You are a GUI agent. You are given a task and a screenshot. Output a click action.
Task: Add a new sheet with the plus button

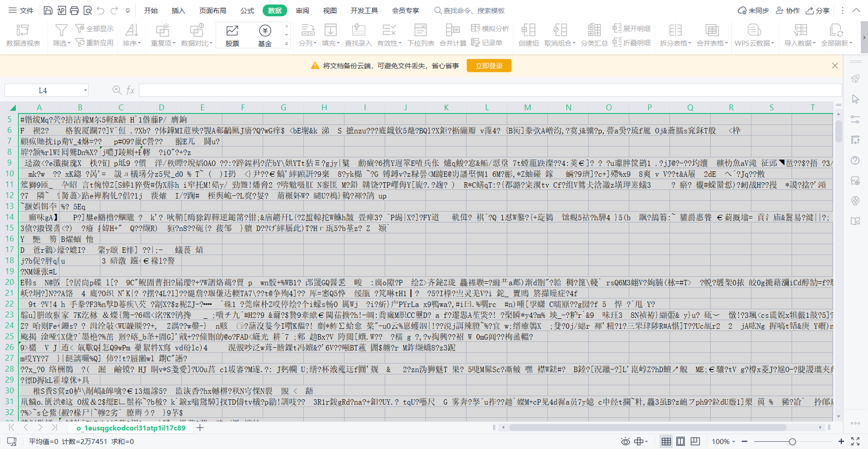tap(200, 428)
